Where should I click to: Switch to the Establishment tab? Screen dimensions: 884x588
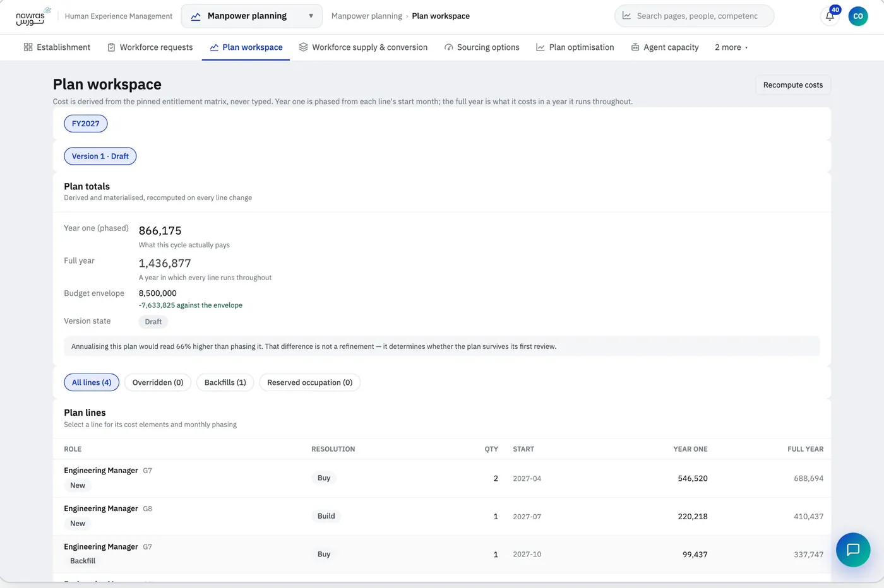click(57, 47)
